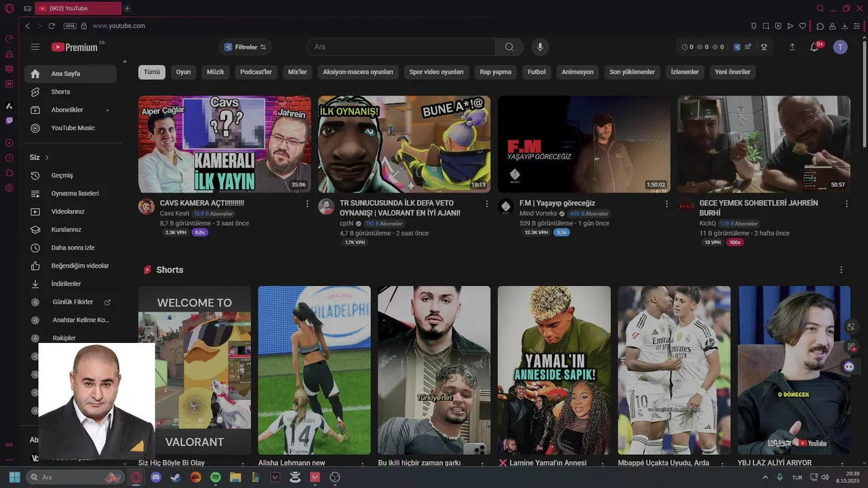The width and height of the screenshot is (868, 488).
Task: Open the browser extensions puzzle icon
Action: pyautogui.click(x=820, y=26)
